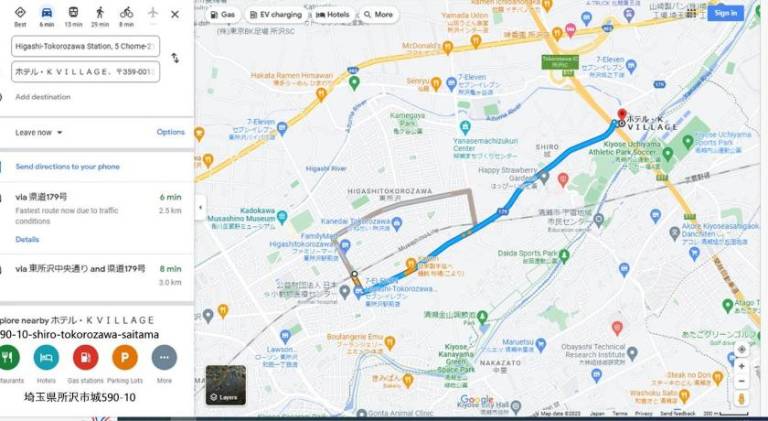The height and width of the screenshot is (421, 768).
Task: Filter map by EV charging chip
Action: coord(275,15)
